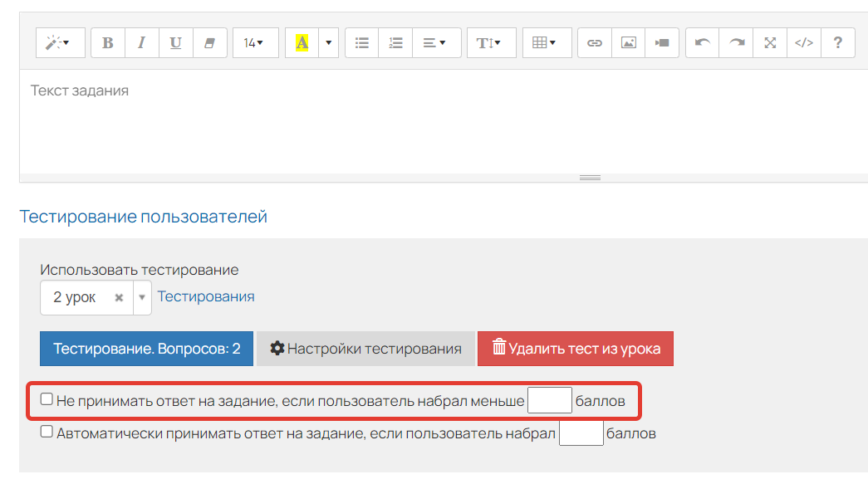The width and height of the screenshot is (868, 479).
Task: Open editor help question mark
Action: click(838, 42)
